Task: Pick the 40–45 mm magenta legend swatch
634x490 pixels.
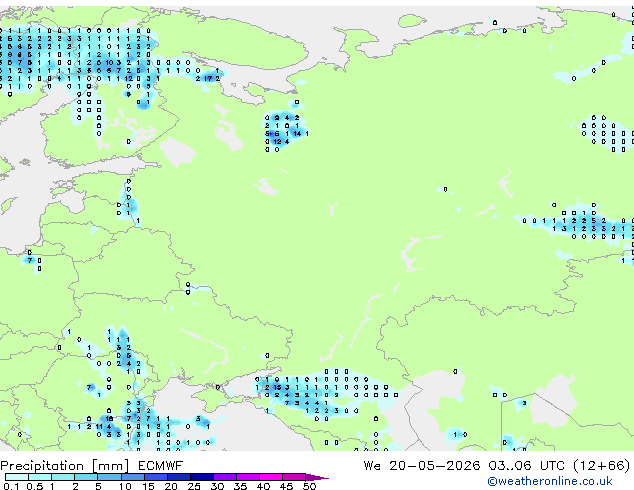Action: [270, 477]
